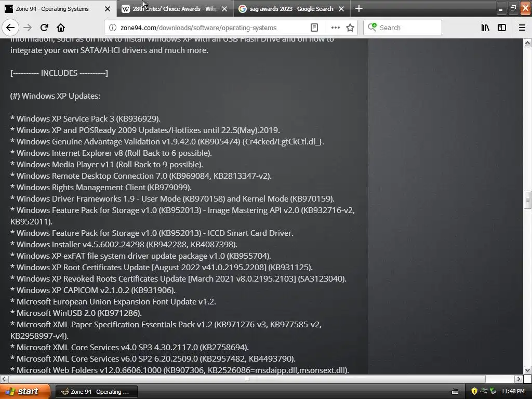Click 'ICCD Smart Card Driver' line
The width and height of the screenshot is (532, 399).
pos(152,233)
